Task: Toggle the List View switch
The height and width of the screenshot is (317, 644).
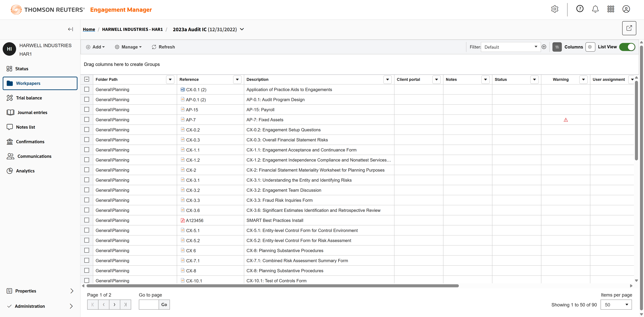Action: pyautogui.click(x=627, y=47)
